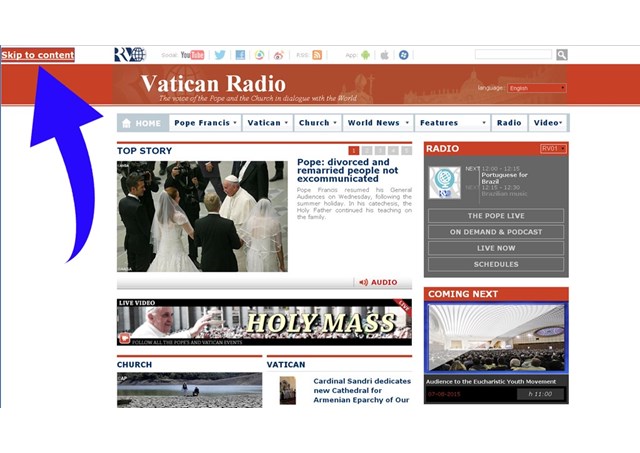Open the Cardinal Sandri article thumbnail

tap(288, 391)
